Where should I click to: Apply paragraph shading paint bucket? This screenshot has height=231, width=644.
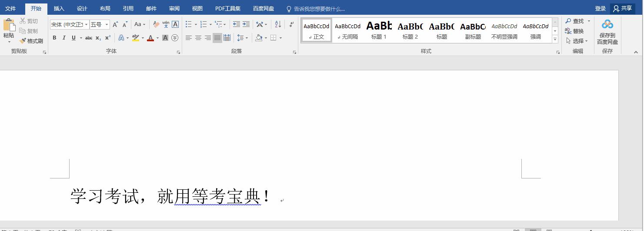(259, 38)
